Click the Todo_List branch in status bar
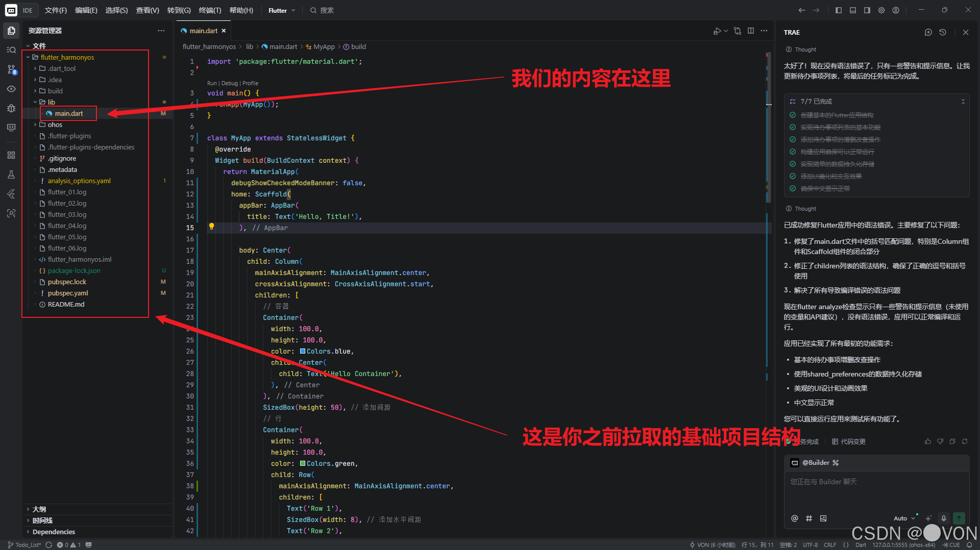The width and height of the screenshot is (980, 550). [x=24, y=545]
